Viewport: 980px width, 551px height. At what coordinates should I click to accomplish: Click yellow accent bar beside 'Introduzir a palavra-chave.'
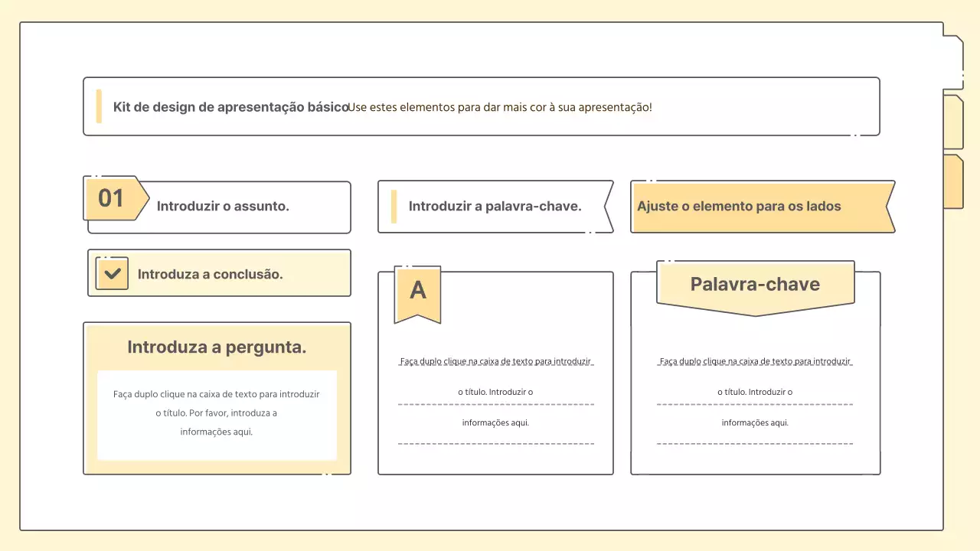[x=394, y=207]
